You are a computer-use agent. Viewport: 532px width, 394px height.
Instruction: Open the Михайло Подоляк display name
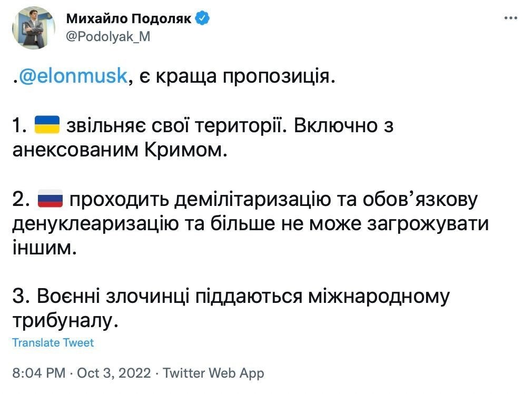tap(129, 18)
